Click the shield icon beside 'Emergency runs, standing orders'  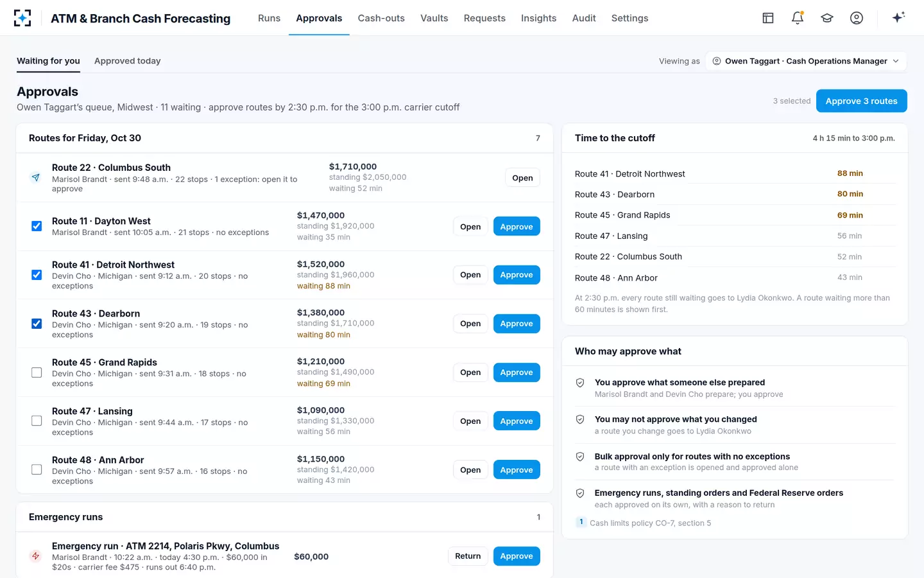point(580,493)
